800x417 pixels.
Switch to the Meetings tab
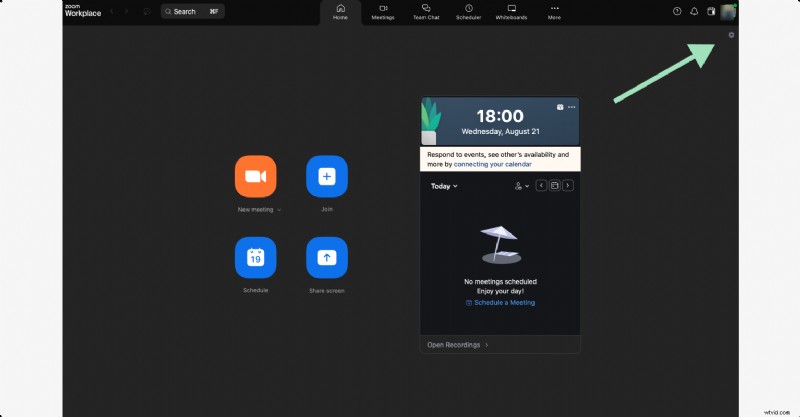[383, 12]
